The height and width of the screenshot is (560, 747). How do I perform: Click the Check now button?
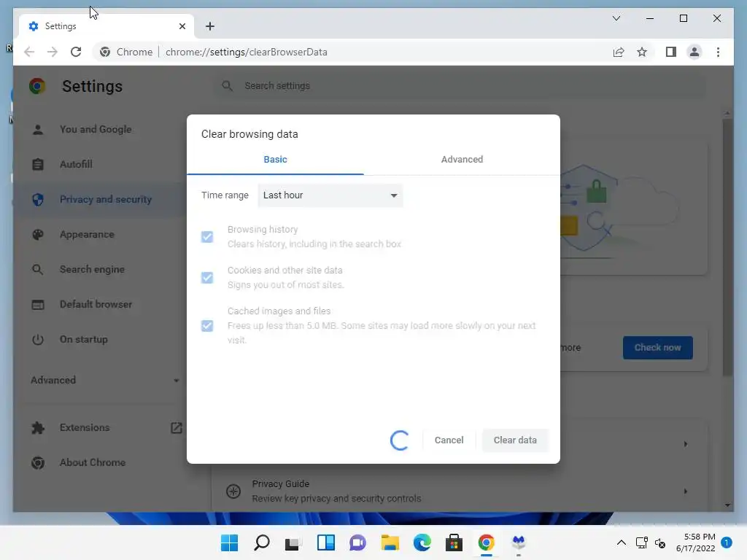click(x=657, y=348)
